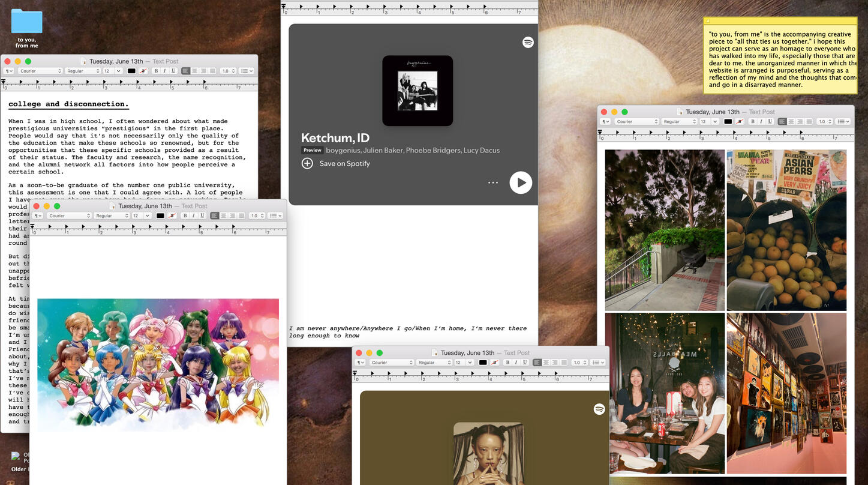Click the boygenius artist link
Viewport: 868px width, 485px height.
click(x=344, y=150)
